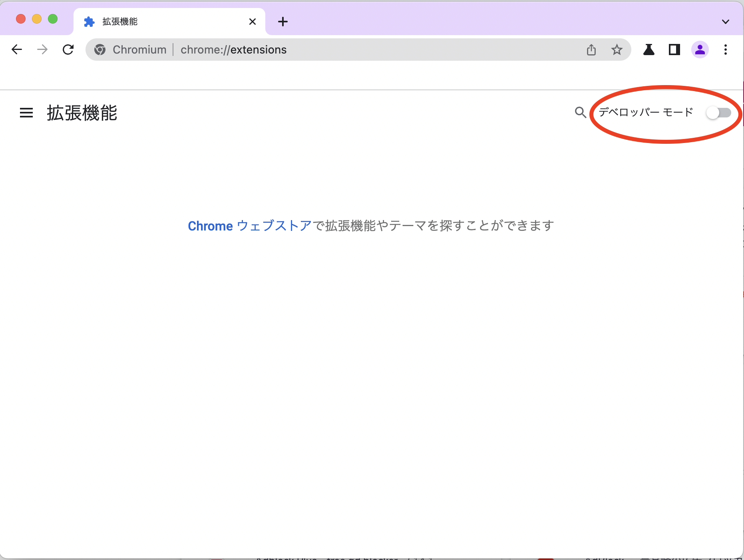744x560 pixels.
Task: Open the three-dot Chromium menu
Action: coord(726,50)
